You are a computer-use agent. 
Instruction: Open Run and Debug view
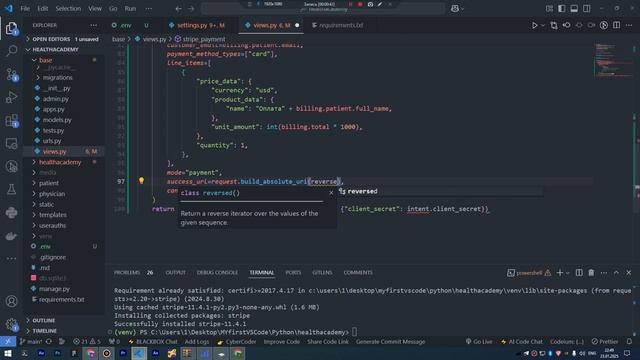tap(11, 97)
